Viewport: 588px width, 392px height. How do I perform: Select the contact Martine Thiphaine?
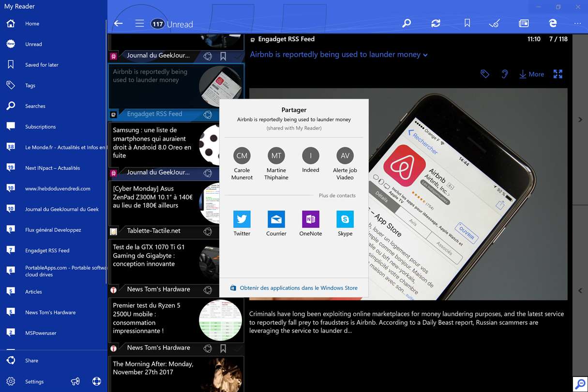tap(276, 164)
